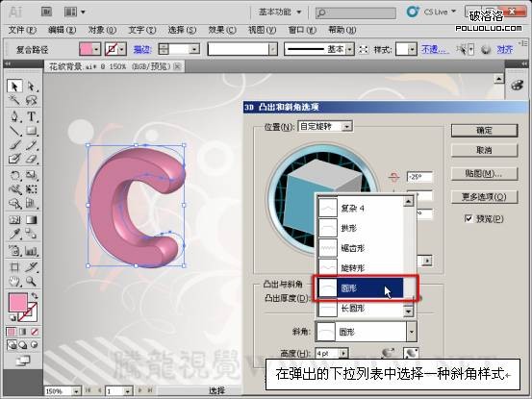The image size is (532, 399).
Task: Expand the 高度(H) height value arrow
Action: [343, 354]
